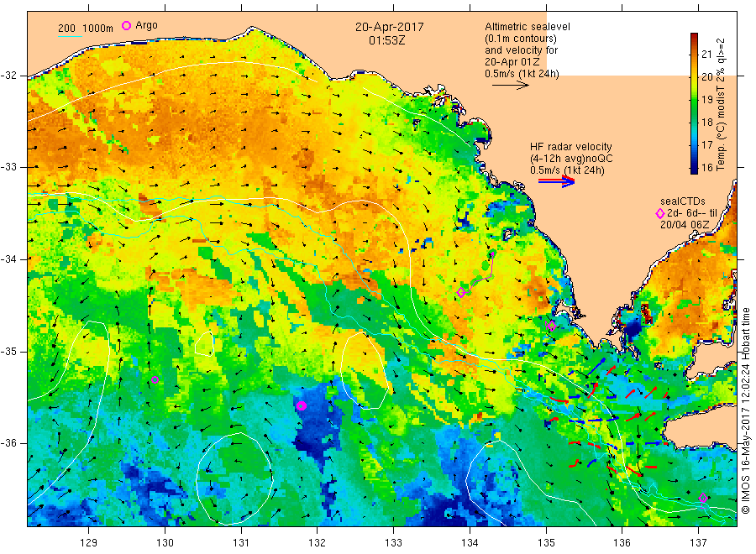
Task: Click the large Argo float marker near 131.8E
Action: (x=302, y=405)
